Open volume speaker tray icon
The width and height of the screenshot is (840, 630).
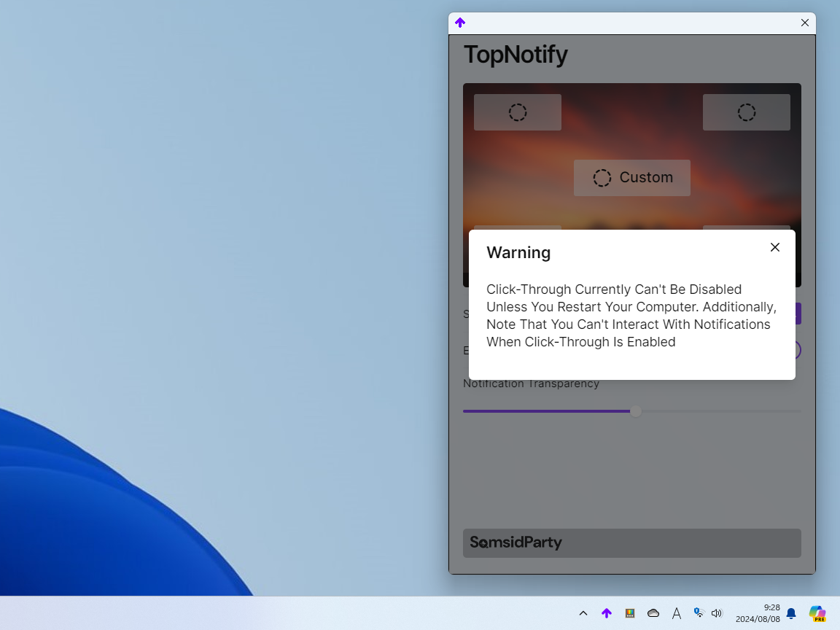point(717,613)
